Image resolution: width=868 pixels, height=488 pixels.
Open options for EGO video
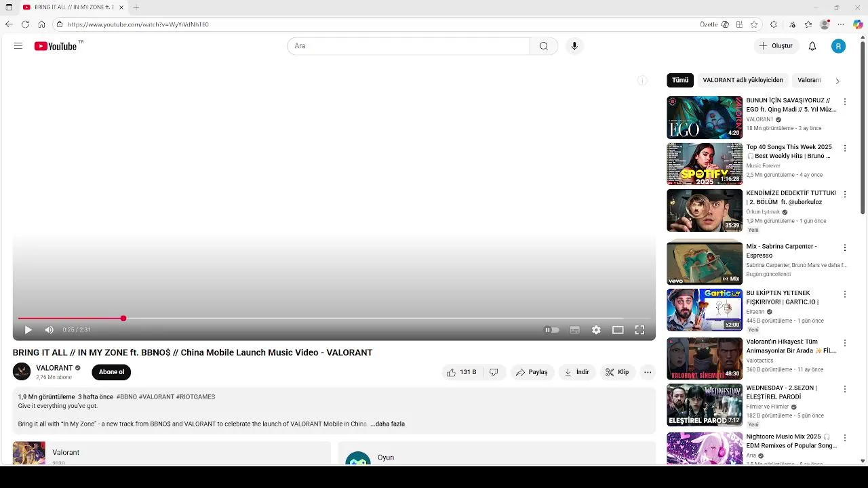coord(845,102)
